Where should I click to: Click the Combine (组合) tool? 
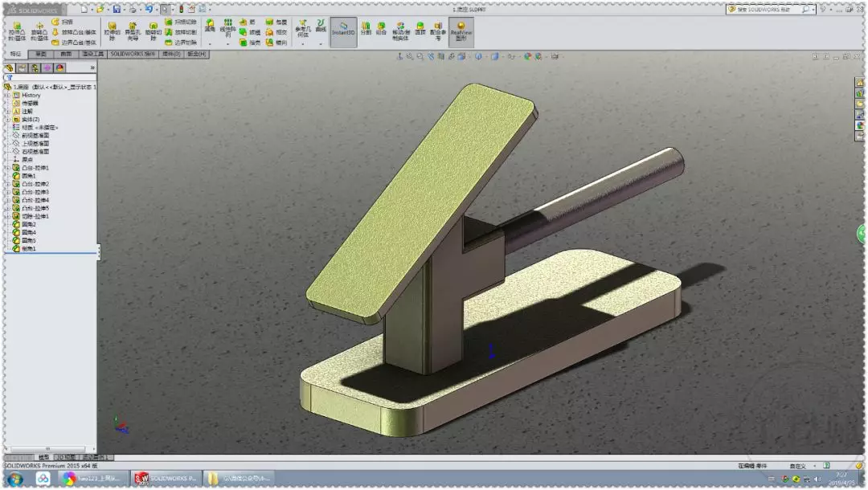[381, 28]
